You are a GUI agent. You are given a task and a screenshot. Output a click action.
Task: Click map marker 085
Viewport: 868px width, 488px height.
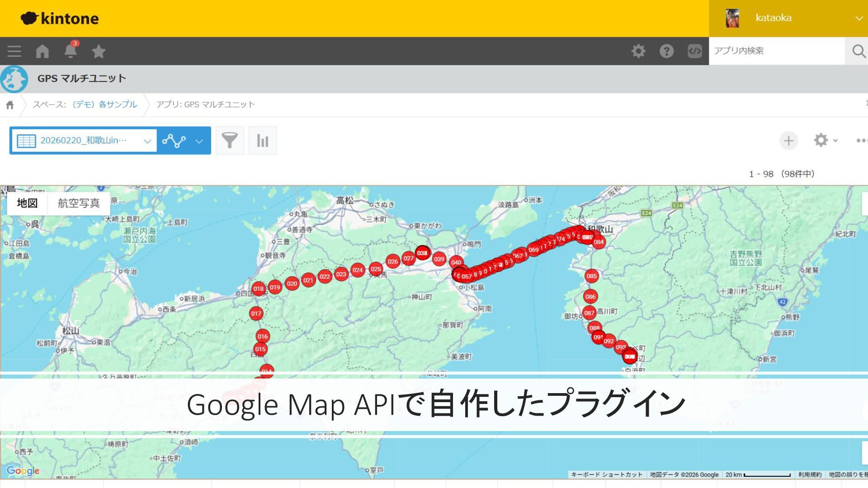point(591,276)
